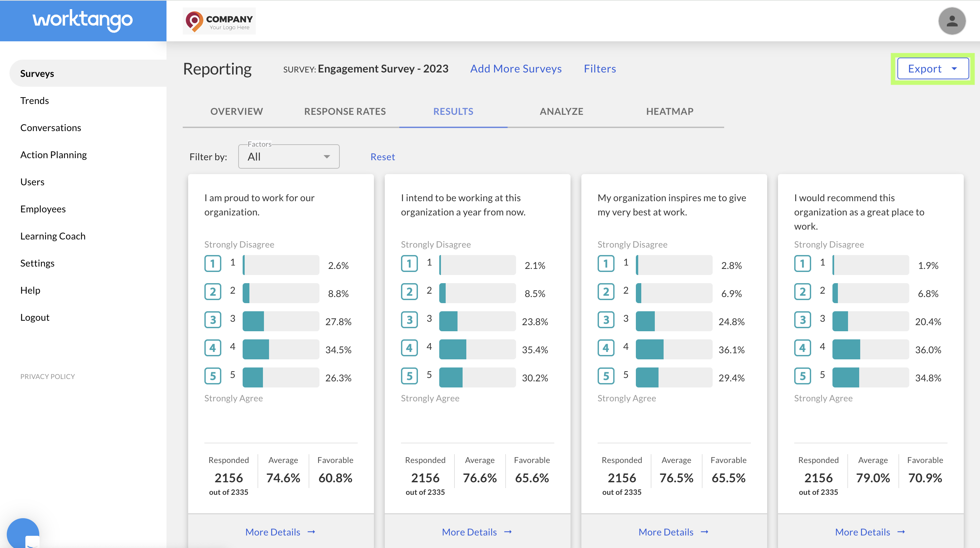Click rating 5 icon for proud to work question
The height and width of the screenshot is (548, 980).
(x=213, y=376)
